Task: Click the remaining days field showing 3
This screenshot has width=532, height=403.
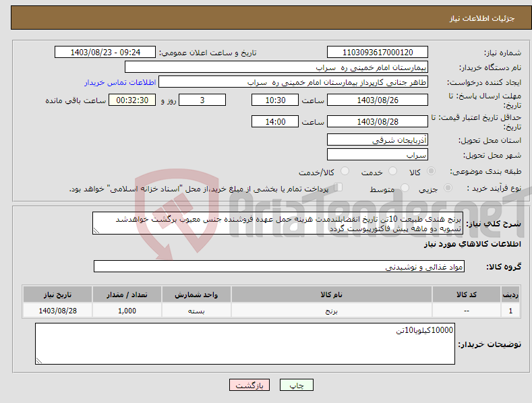Action: pyautogui.click(x=202, y=100)
